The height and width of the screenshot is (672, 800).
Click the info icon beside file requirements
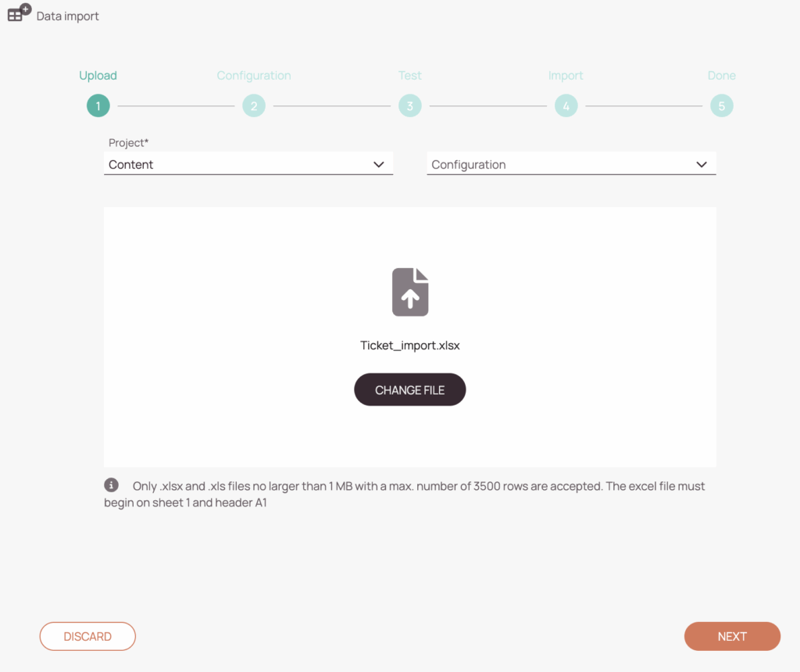(x=111, y=484)
